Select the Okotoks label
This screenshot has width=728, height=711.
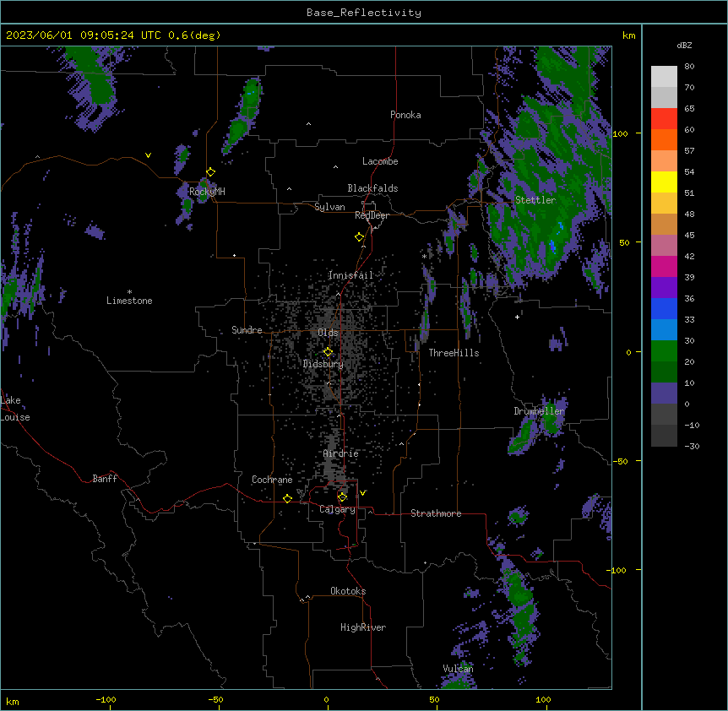click(x=348, y=591)
